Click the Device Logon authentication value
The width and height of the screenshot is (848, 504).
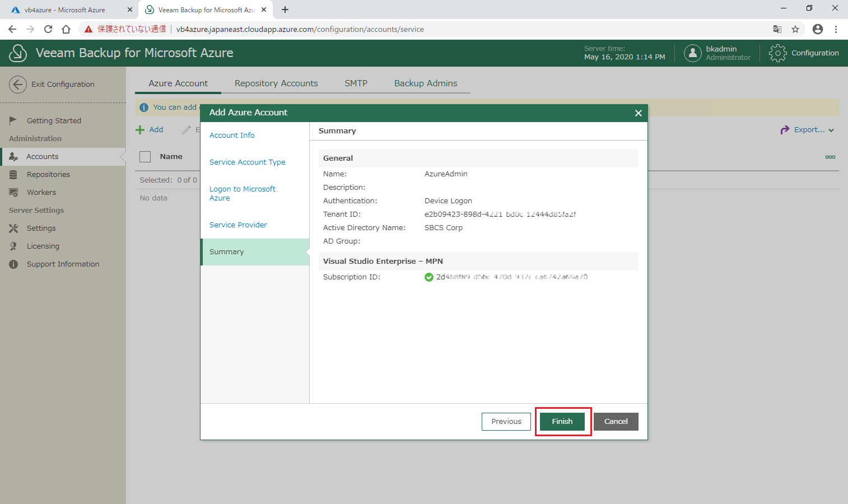(448, 201)
